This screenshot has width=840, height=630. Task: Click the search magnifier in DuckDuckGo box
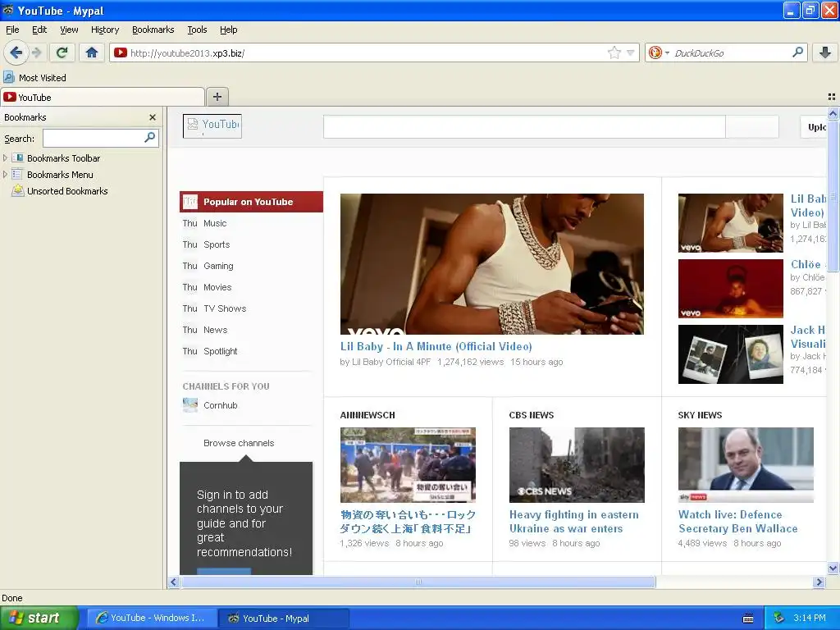797,52
